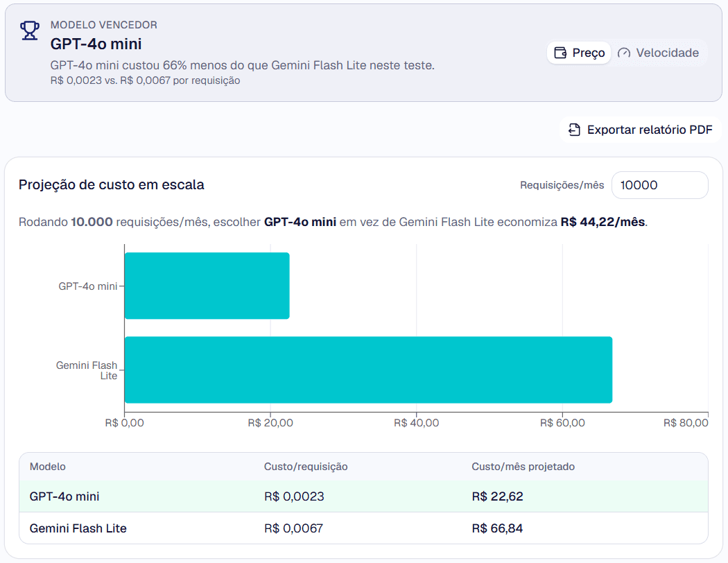728x563 pixels.
Task: Click the speedometer icon in Velocidade toggle
Action: click(624, 53)
